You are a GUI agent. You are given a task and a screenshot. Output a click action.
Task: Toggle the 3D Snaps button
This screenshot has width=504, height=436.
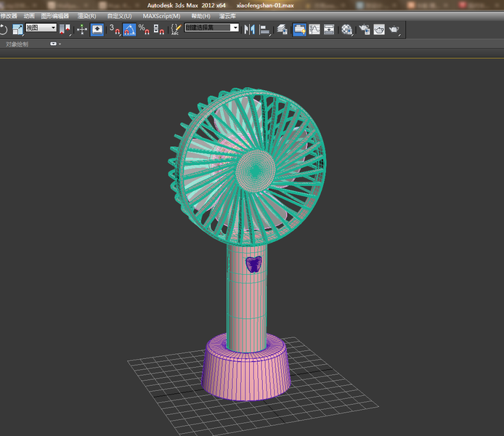point(115,29)
